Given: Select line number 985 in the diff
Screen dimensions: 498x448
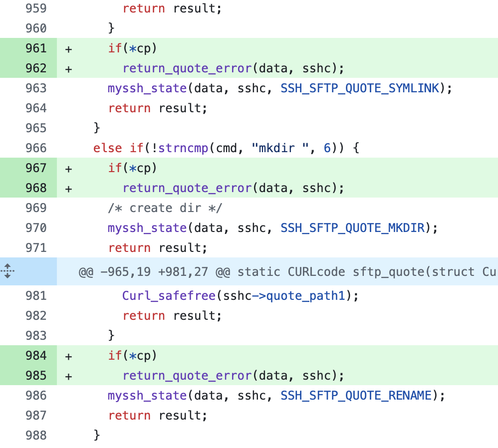Looking at the screenshot, I should click(36, 376).
